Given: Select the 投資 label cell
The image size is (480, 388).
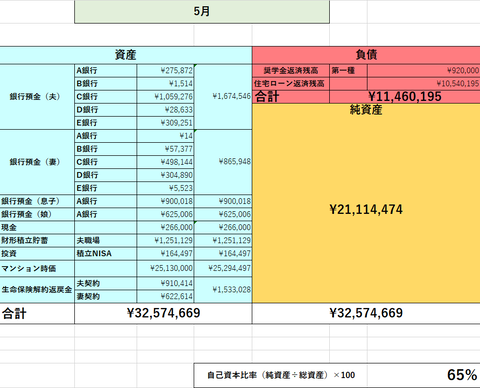Looking at the screenshot, I should 37,254.
